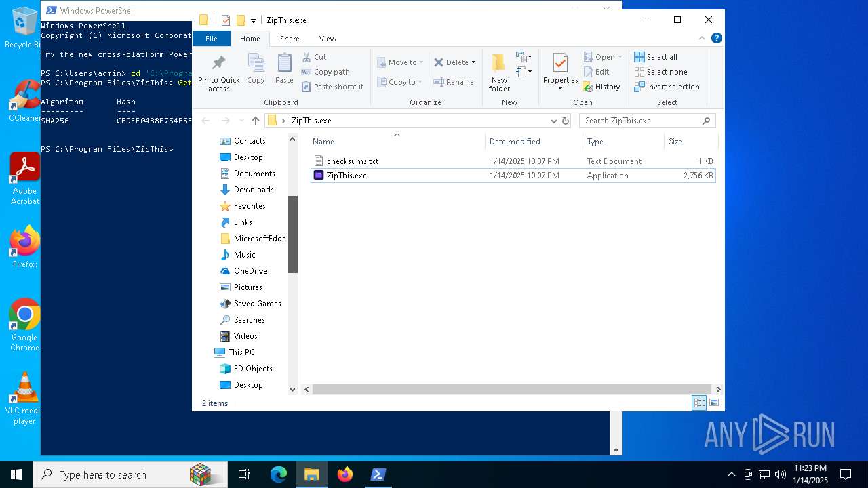Click Select all in ribbon
868x488 pixels.
coord(656,57)
